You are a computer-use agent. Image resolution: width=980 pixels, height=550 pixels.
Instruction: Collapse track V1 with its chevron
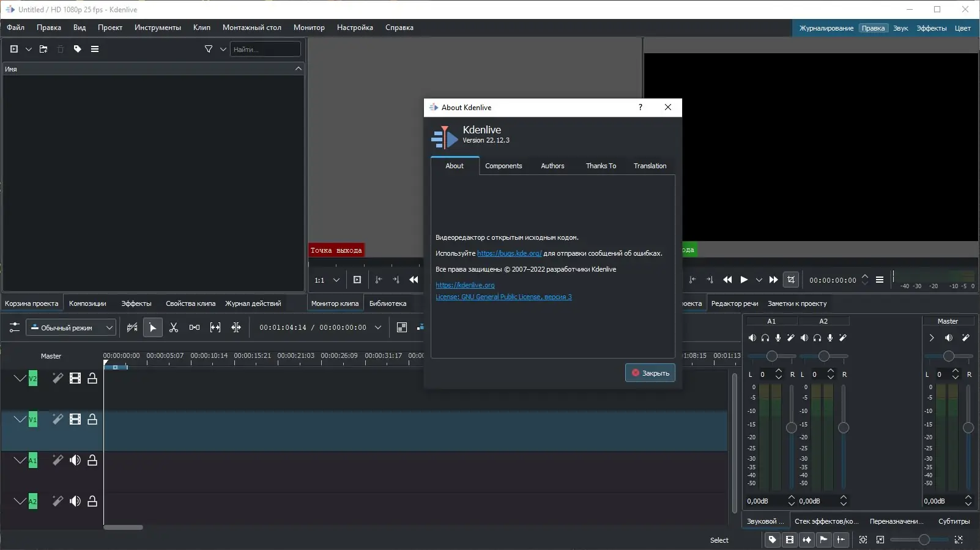(x=20, y=419)
